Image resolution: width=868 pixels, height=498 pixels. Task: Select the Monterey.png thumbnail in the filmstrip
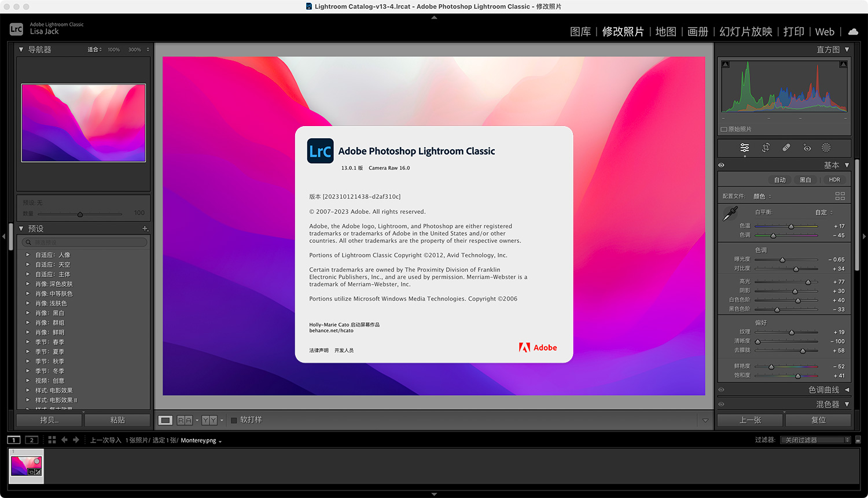coord(25,465)
